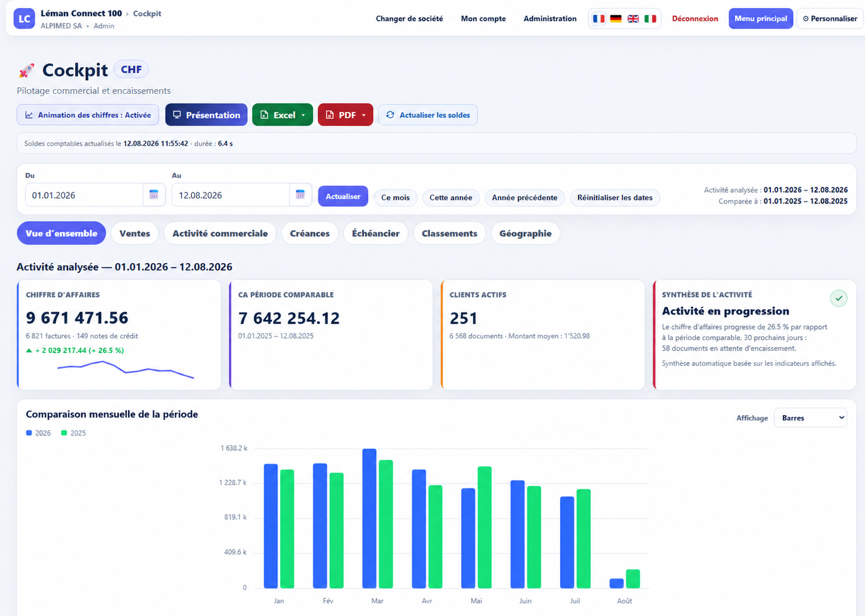865x616 pixels.
Task: Switch language using the German flag
Action: click(x=616, y=19)
